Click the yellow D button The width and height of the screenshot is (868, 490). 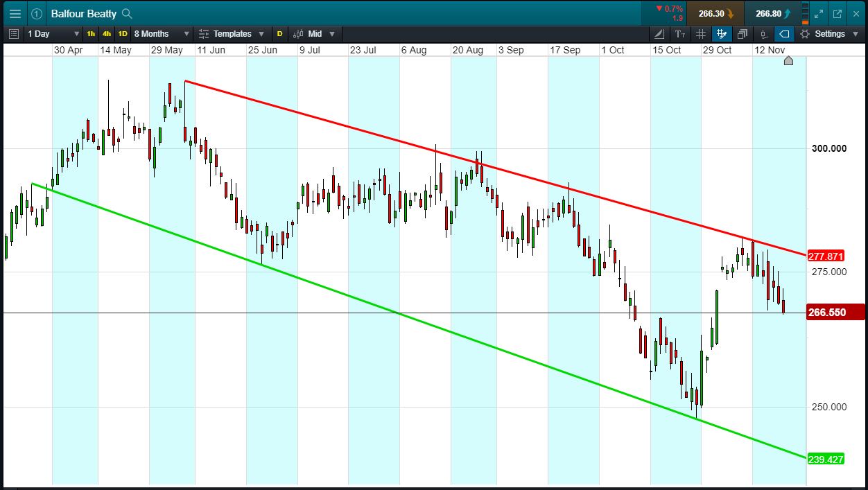(x=280, y=33)
